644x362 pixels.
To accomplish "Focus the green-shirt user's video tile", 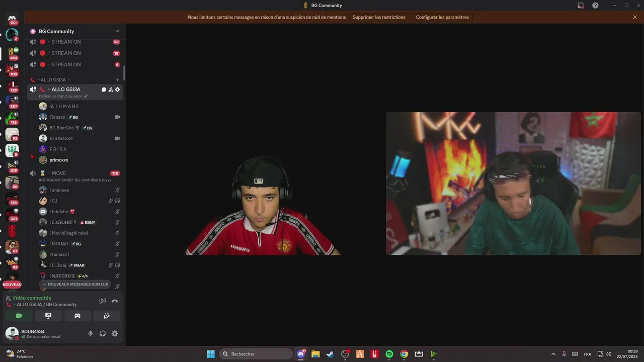I will tap(513, 184).
